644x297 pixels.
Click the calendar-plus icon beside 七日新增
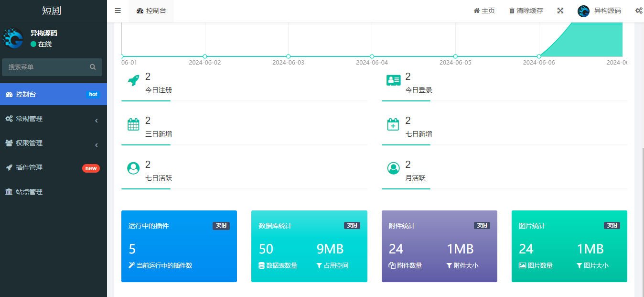(393, 124)
